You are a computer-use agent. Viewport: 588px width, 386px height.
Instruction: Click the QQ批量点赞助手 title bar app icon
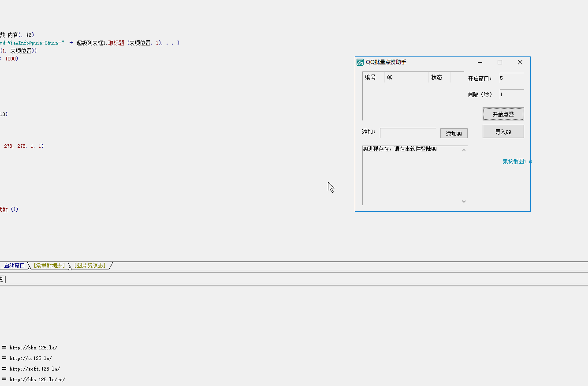pos(360,62)
